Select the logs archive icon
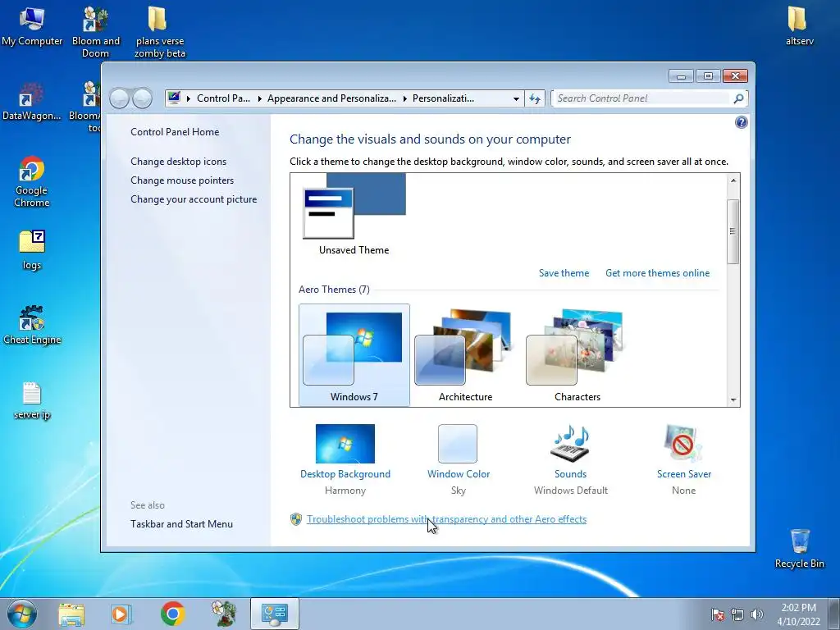Screen dimensions: 840x630 point(32,249)
